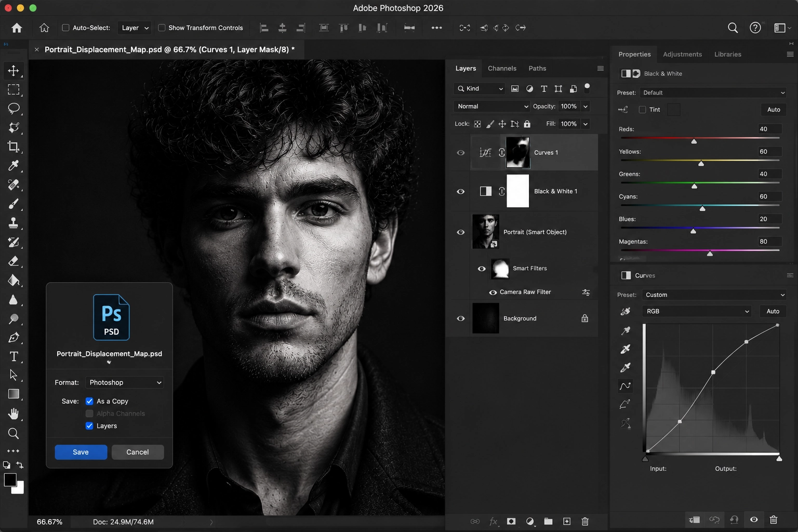Open Curves Preset Custom dropdown
Image resolution: width=798 pixels, height=532 pixels.
[x=714, y=295]
